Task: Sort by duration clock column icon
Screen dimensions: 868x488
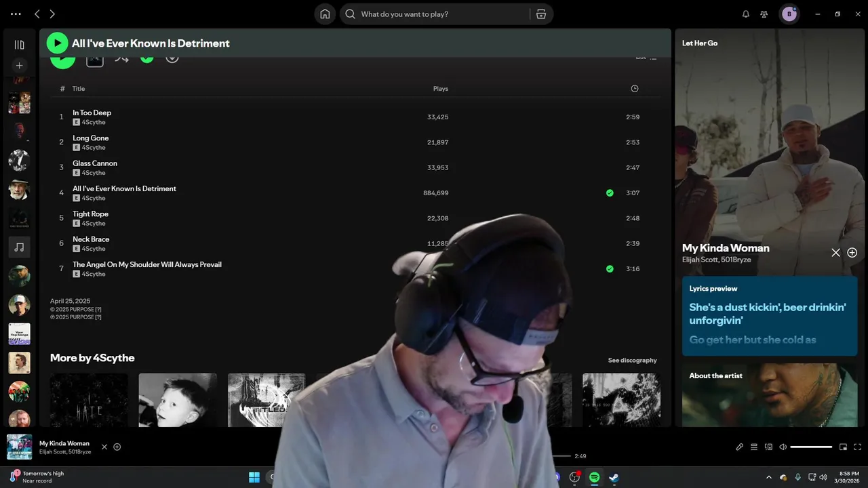Action: [634, 89]
